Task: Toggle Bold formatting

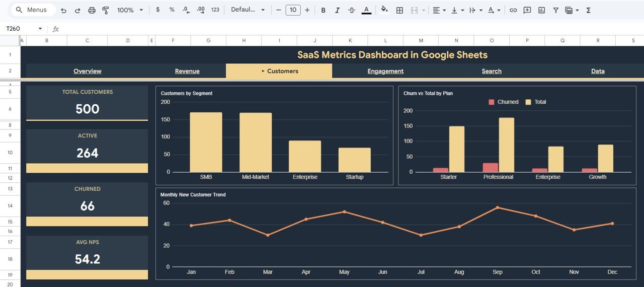Action: pos(323,10)
